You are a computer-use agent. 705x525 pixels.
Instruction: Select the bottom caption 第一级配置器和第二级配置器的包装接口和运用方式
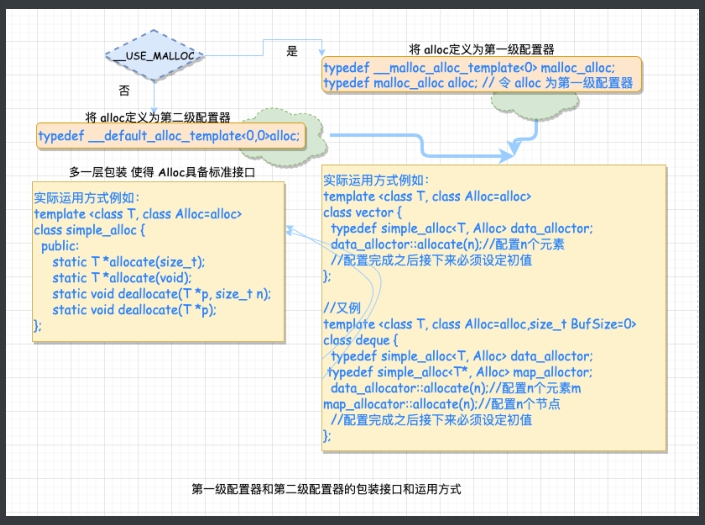326,489
